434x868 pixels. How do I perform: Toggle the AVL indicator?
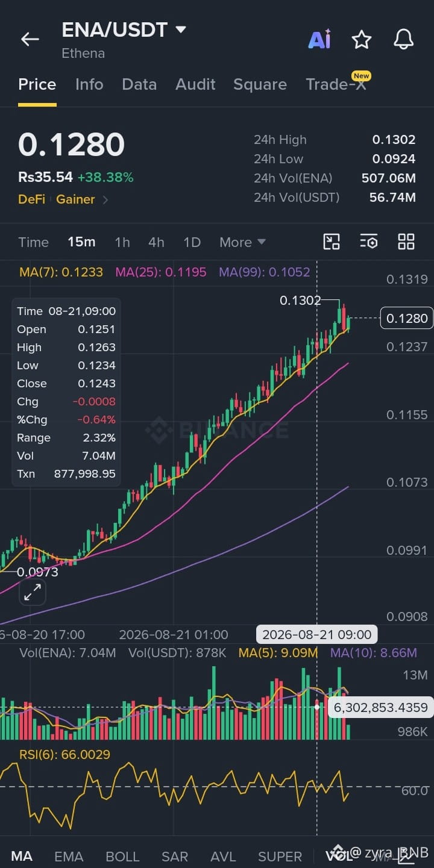pos(223,856)
